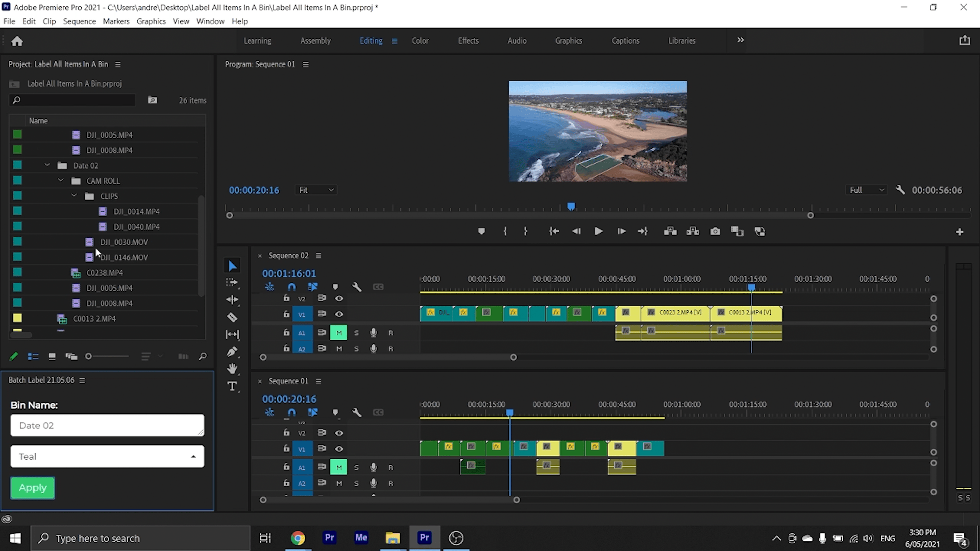Open the Home screen icon
The width and height of the screenshot is (980, 551).
[x=17, y=41]
